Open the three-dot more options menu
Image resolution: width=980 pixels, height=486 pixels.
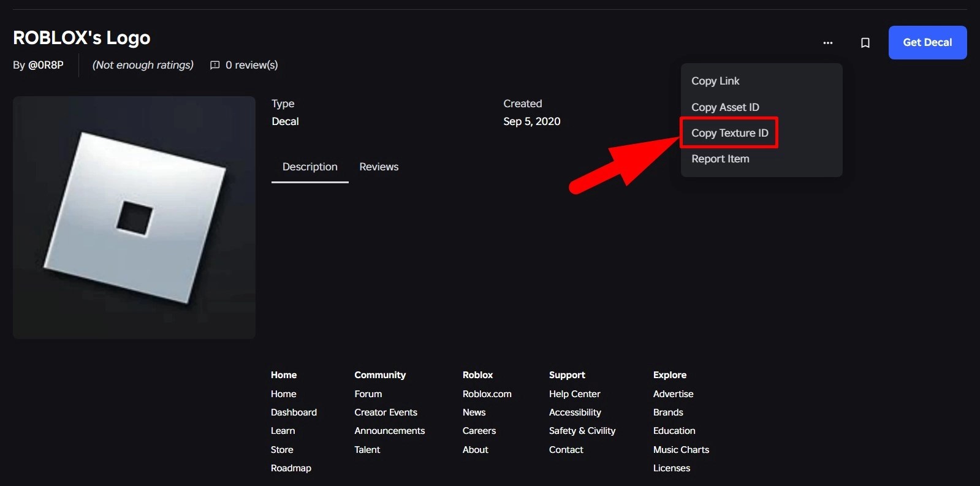click(x=828, y=43)
